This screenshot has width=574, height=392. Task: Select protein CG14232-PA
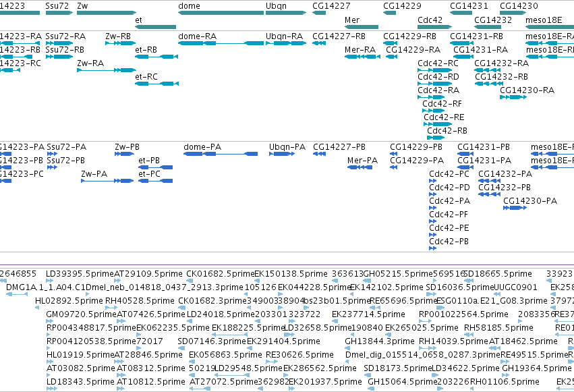[490, 181]
